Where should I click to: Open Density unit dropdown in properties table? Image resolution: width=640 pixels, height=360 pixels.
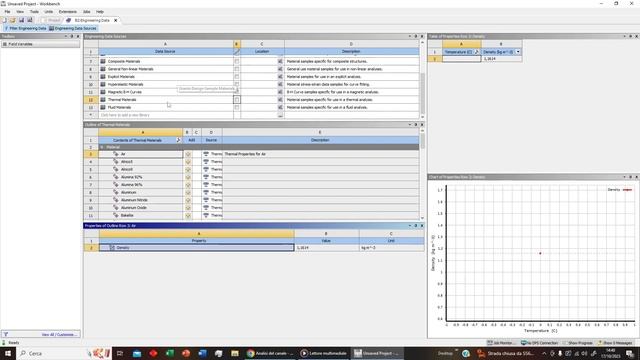tap(518, 52)
